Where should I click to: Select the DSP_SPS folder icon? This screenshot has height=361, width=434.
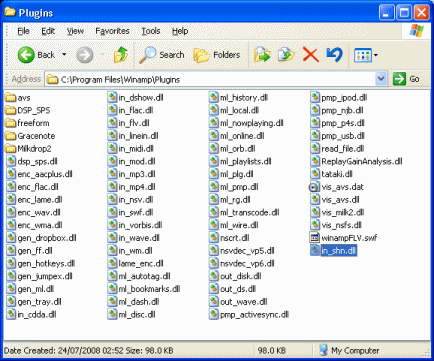point(11,110)
